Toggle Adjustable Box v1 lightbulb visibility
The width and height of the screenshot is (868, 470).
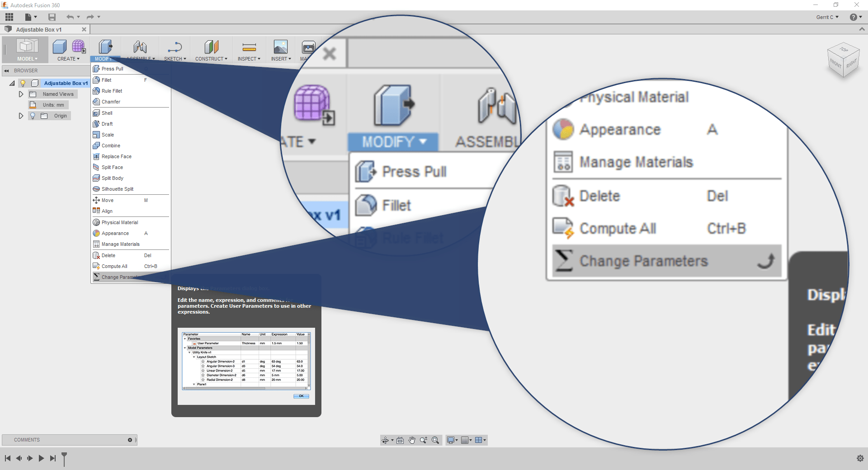(x=23, y=83)
